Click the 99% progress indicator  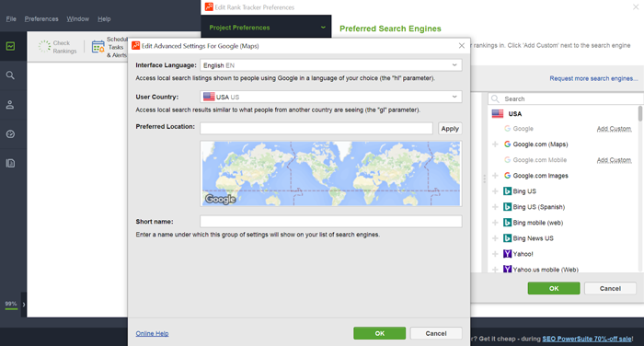[11, 305]
